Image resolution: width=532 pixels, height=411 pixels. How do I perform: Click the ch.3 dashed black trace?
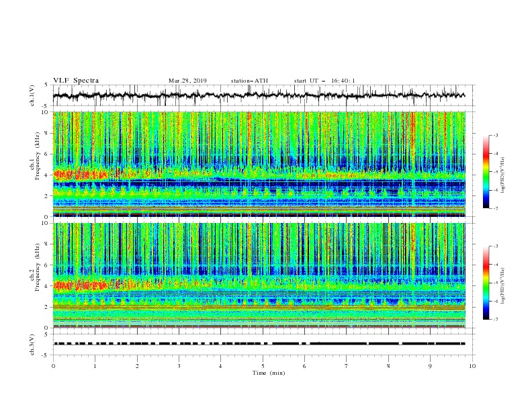[259, 344]
